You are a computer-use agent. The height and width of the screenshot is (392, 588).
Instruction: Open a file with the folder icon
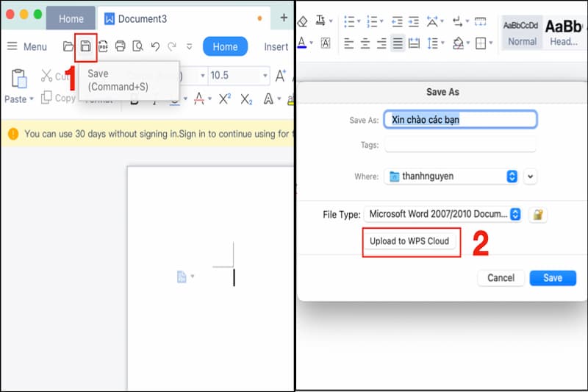point(68,46)
